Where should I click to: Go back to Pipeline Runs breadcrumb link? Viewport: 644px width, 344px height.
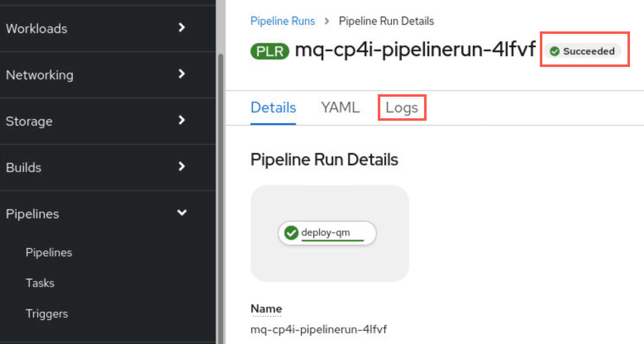283,21
